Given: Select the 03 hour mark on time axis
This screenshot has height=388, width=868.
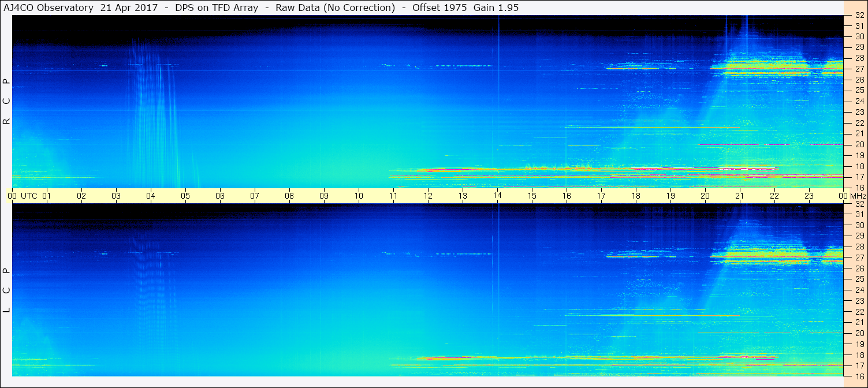Looking at the screenshot, I should 116,196.
